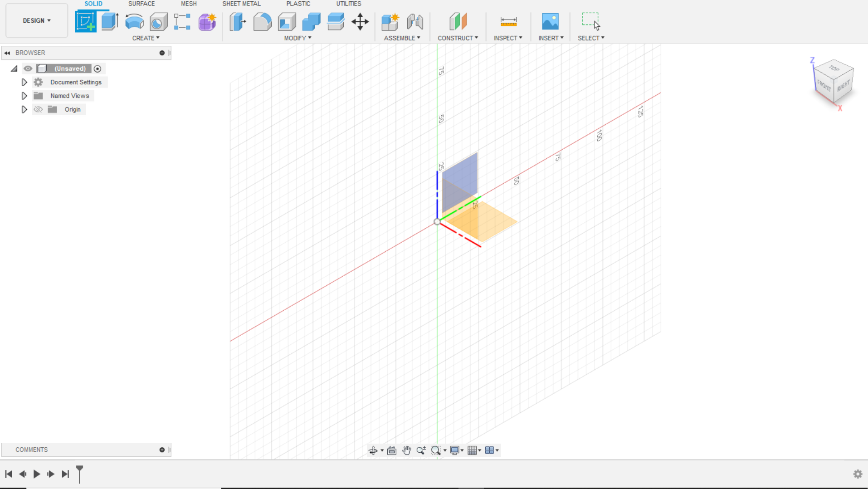868x489 pixels.
Task: Switch to the Surface tab
Action: (141, 4)
